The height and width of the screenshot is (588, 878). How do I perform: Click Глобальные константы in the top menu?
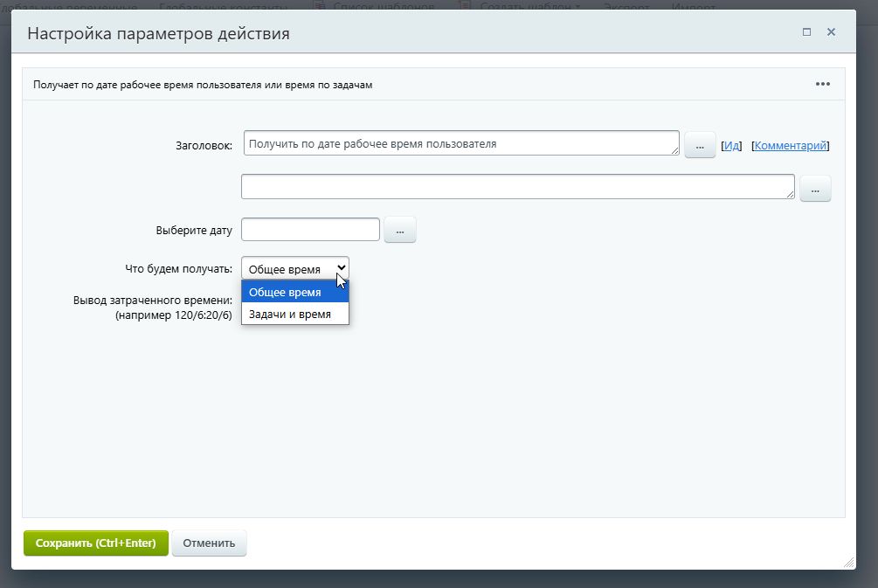[222, 6]
